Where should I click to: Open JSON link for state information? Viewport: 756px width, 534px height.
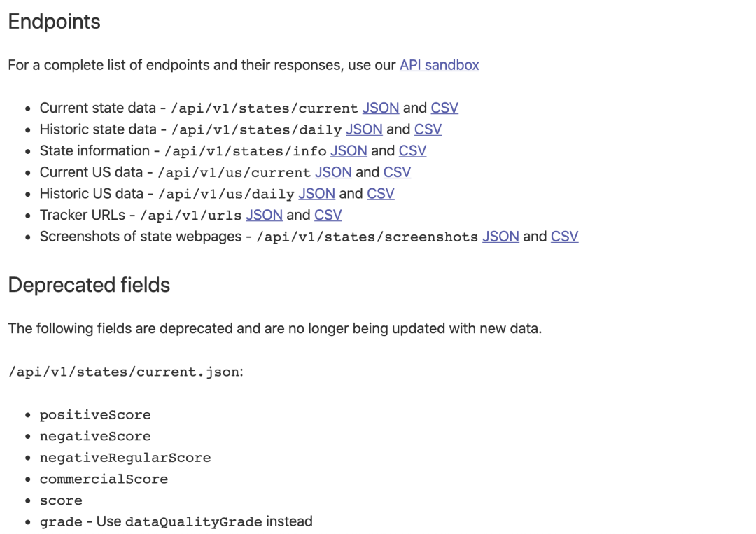349,150
